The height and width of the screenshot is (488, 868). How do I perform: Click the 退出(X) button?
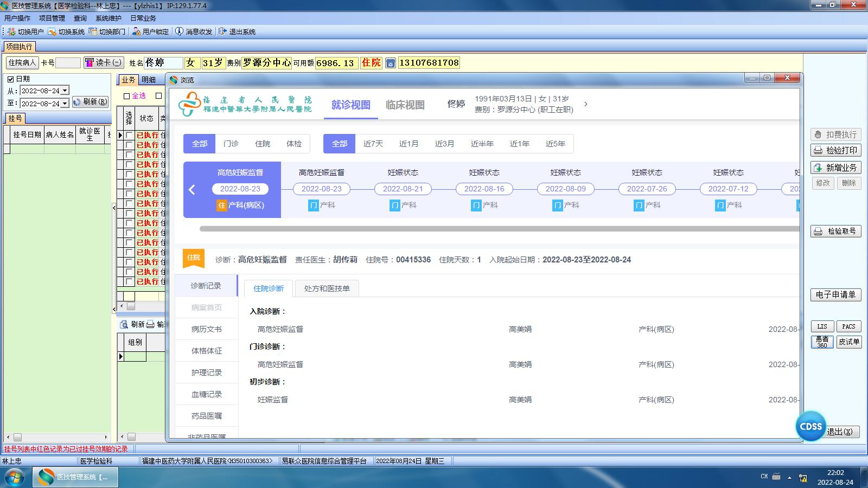click(840, 432)
